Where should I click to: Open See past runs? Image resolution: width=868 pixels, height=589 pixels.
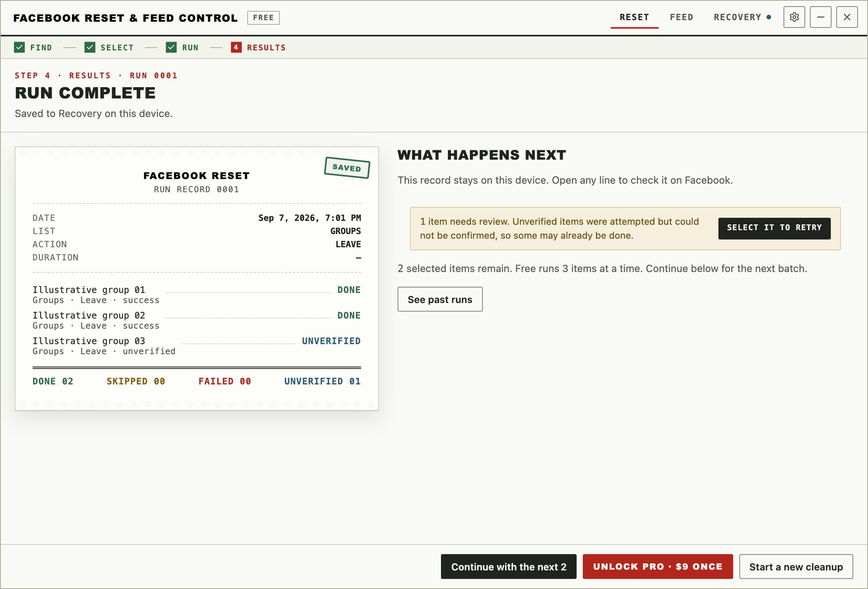pyautogui.click(x=440, y=299)
